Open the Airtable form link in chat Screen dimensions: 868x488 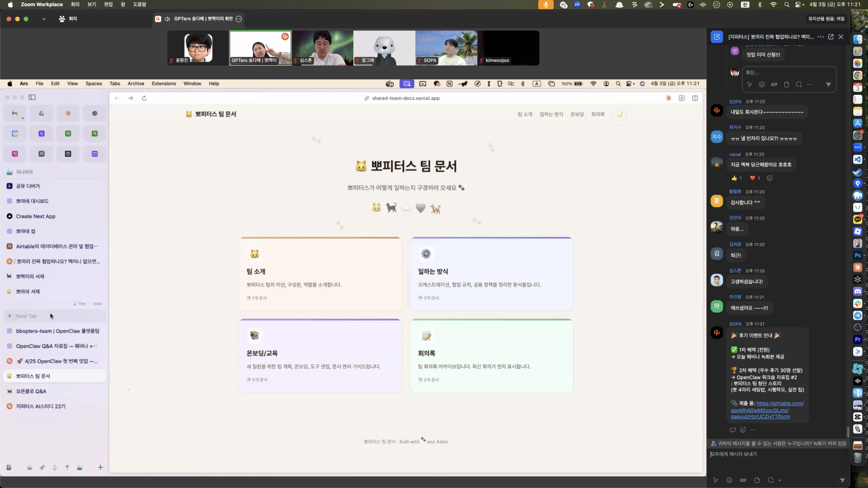tap(767, 410)
